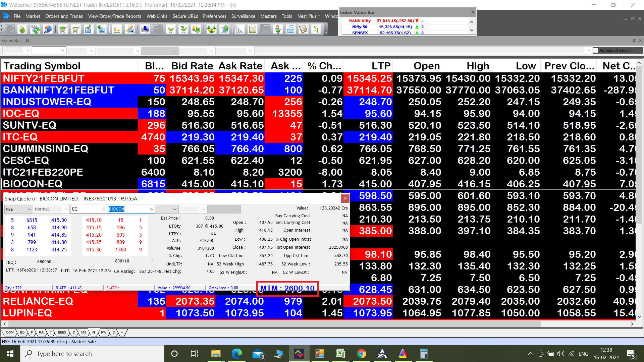The image size is (644, 362).
Task: Pin the Scrips Bar panel
Action: tap(634, 41)
